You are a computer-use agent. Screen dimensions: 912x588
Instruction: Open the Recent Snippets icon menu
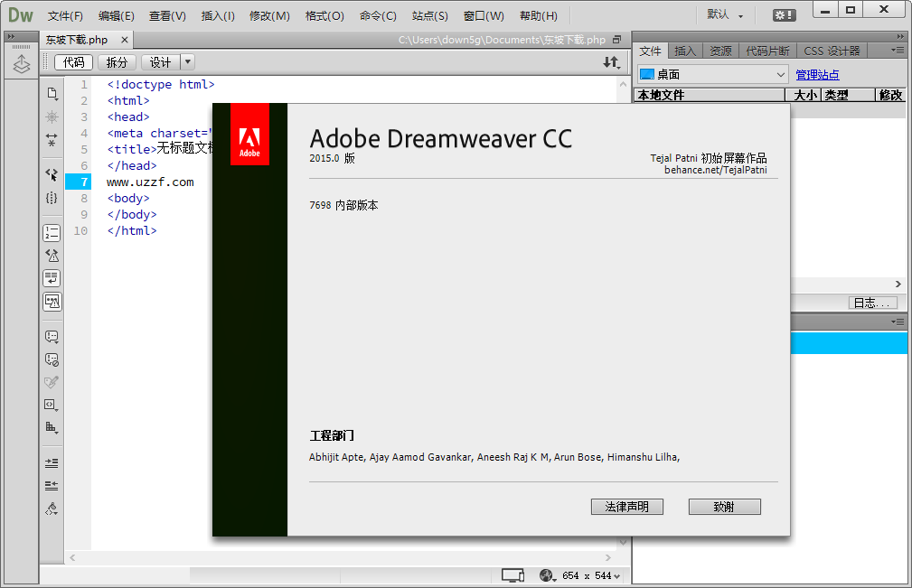point(52,405)
